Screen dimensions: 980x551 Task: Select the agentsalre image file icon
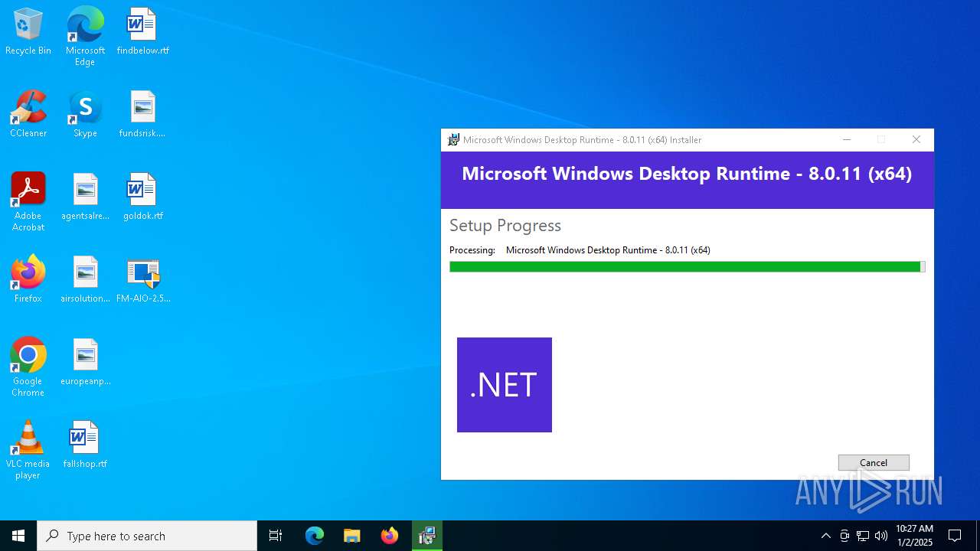click(x=85, y=197)
